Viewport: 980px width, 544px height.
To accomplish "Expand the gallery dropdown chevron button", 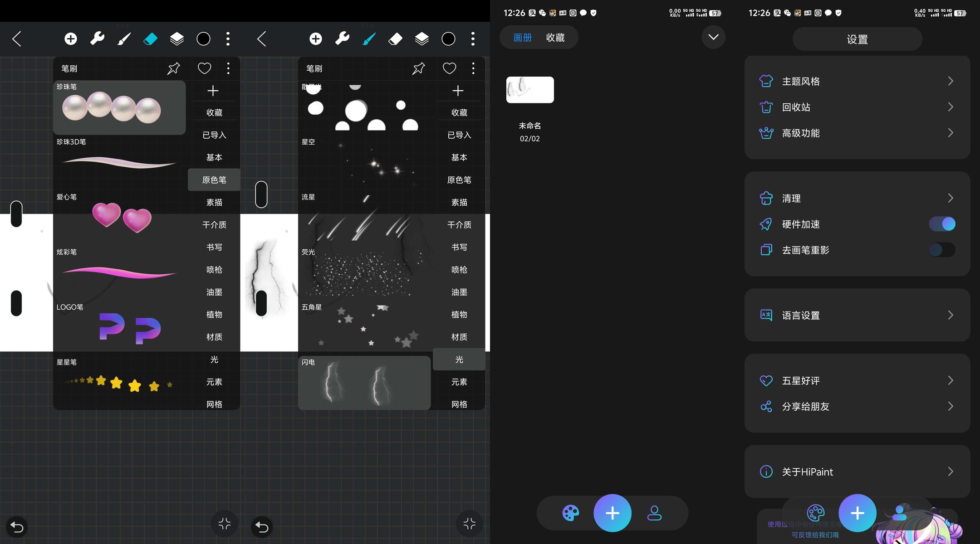I will pyautogui.click(x=713, y=37).
